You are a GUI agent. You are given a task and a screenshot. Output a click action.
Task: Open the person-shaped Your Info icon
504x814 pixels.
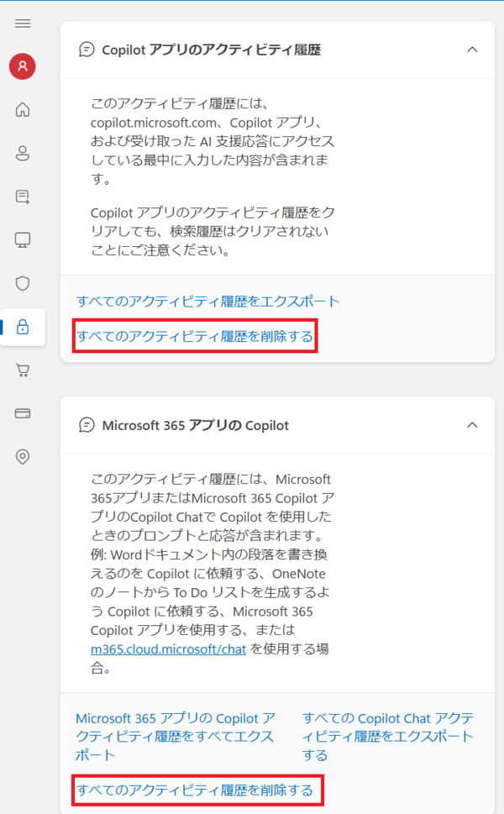click(x=23, y=153)
